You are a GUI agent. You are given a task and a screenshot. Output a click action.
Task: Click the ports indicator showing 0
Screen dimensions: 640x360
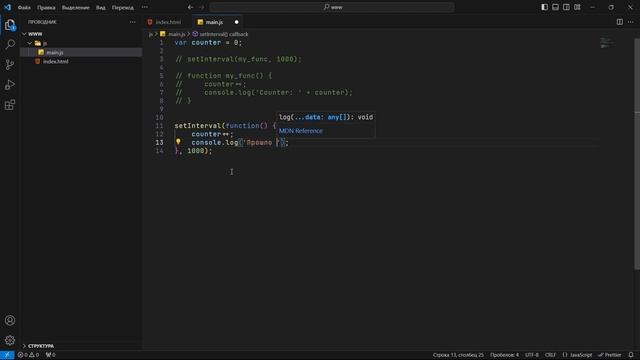50,355
